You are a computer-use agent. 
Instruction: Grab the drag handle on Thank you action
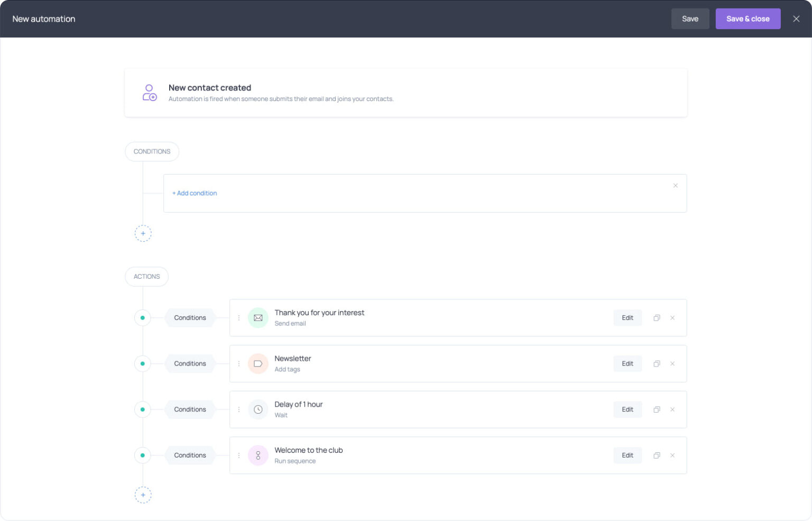click(239, 317)
